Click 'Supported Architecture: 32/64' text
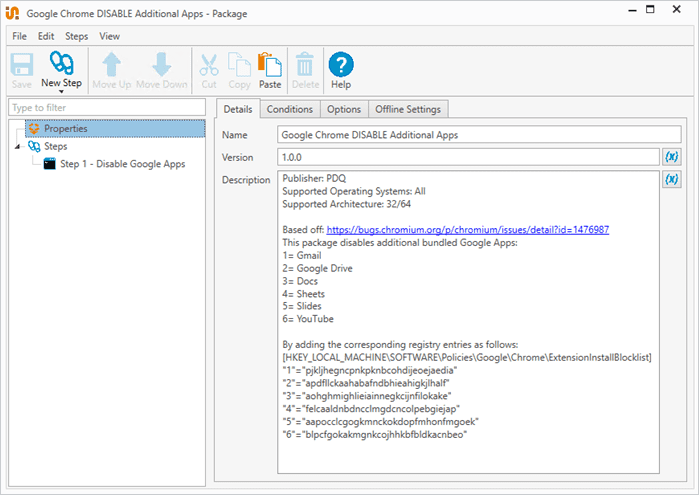This screenshot has width=699, height=495. point(346,204)
